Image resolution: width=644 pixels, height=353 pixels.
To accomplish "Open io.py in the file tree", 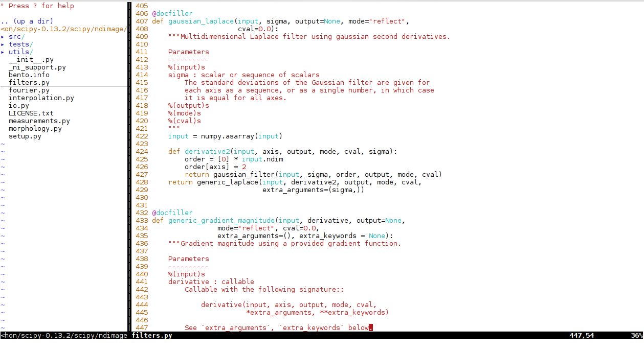I will 18,106.
